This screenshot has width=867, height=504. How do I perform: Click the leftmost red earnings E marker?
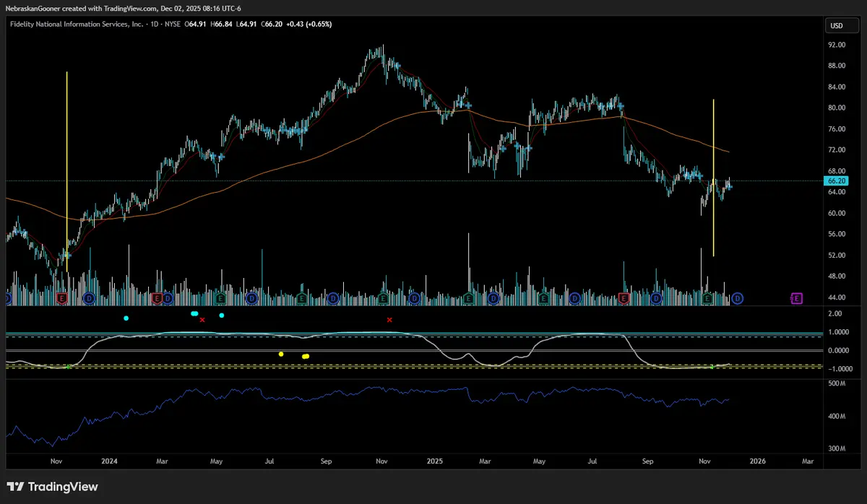[61, 297]
